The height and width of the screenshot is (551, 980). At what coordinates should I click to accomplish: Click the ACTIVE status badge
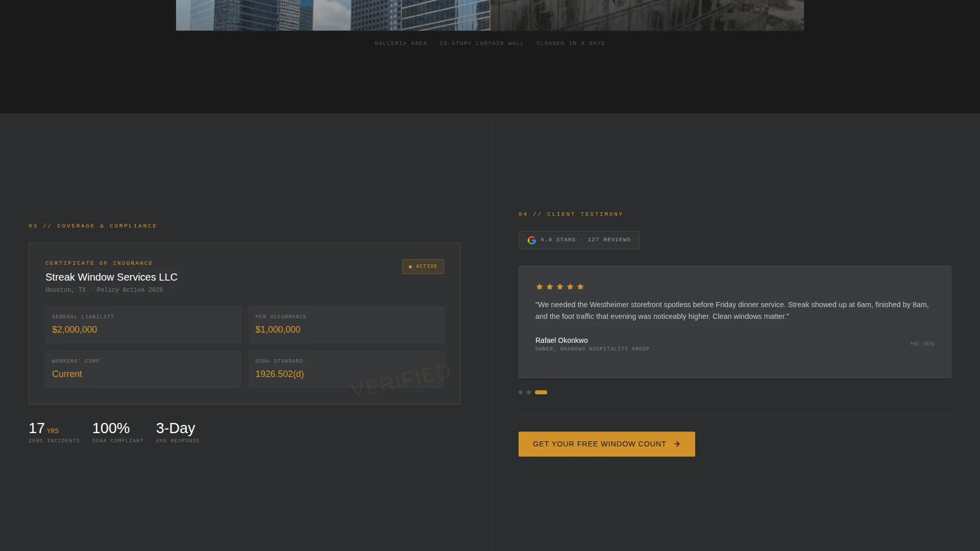[x=423, y=266]
